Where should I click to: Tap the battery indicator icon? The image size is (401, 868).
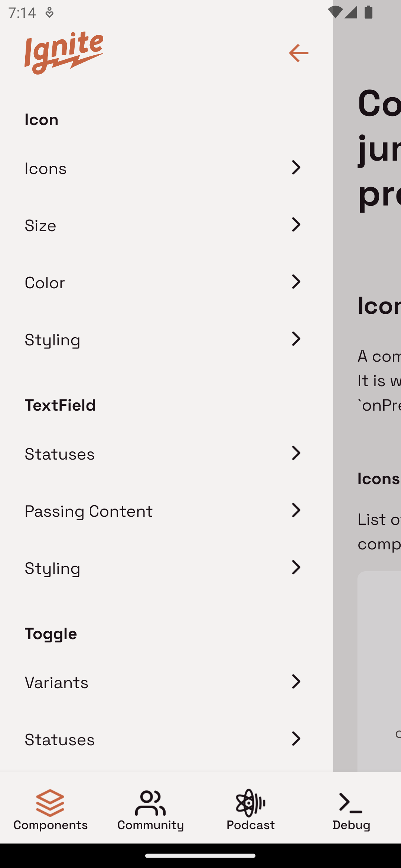368,12
